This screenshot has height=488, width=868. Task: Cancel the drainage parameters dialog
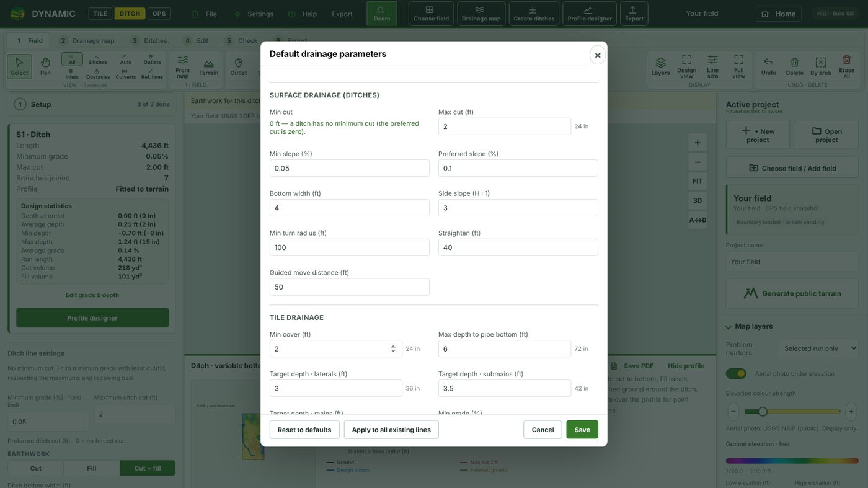tap(542, 430)
